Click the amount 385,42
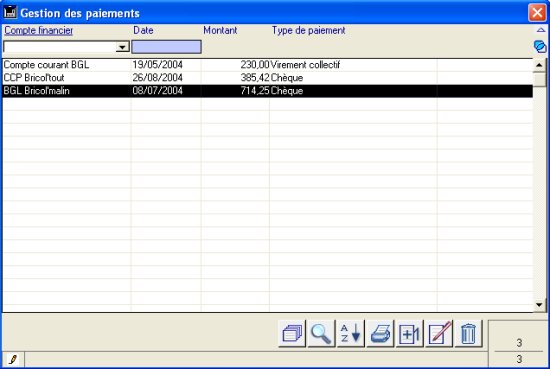Image resolution: width=550 pixels, height=369 pixels. click(x=255, y=78)
